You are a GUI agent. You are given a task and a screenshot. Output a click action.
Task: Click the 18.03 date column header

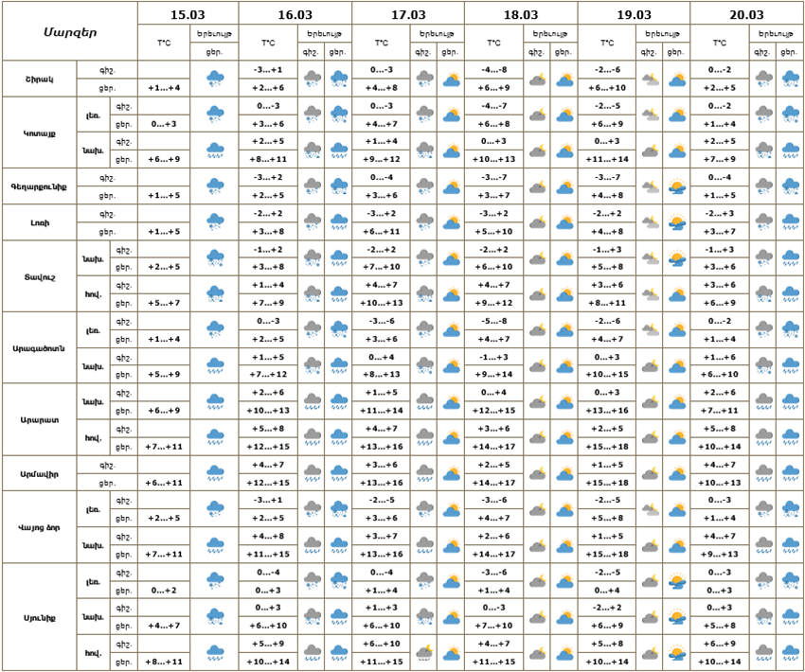coord(521,14)
